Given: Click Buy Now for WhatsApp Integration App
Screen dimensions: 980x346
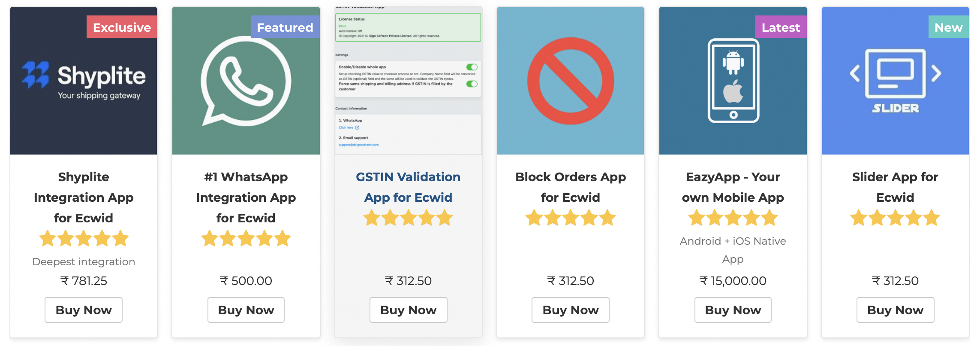Looking at the screenshot, I should pos(246,310).
